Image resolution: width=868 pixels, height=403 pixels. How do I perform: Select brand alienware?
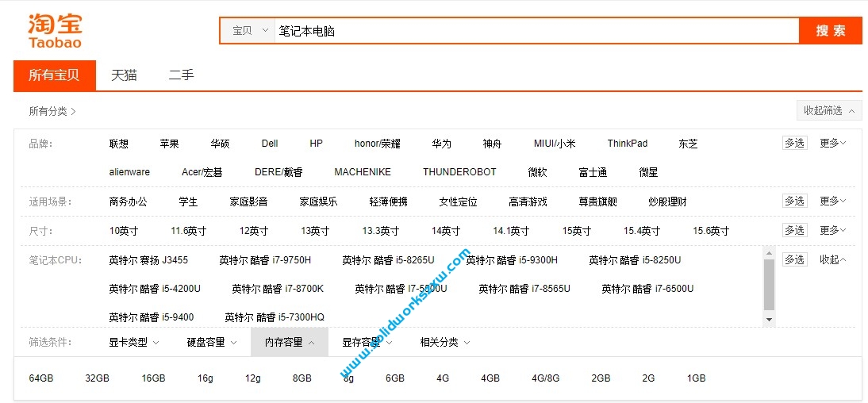pyautogui.click(x=129, y=172)
